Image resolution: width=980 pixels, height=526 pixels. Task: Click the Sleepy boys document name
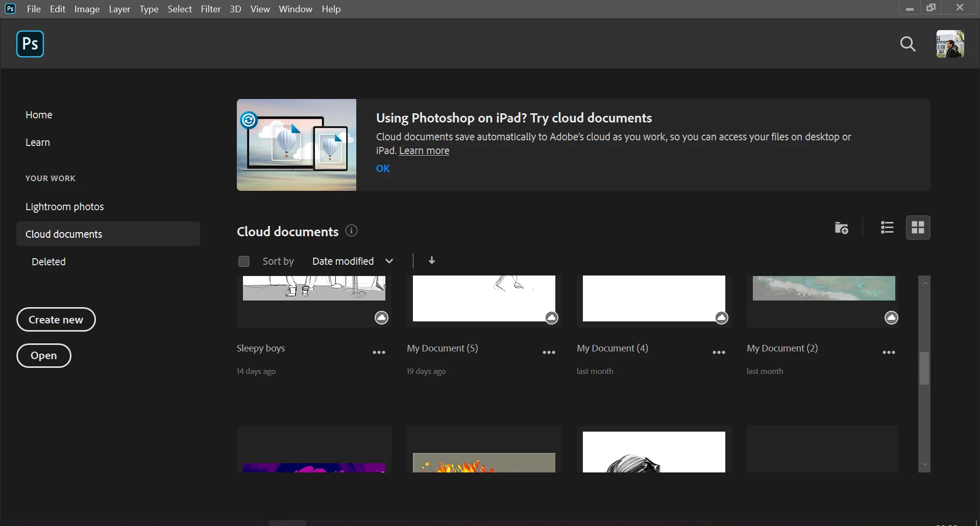pos(261,348)
